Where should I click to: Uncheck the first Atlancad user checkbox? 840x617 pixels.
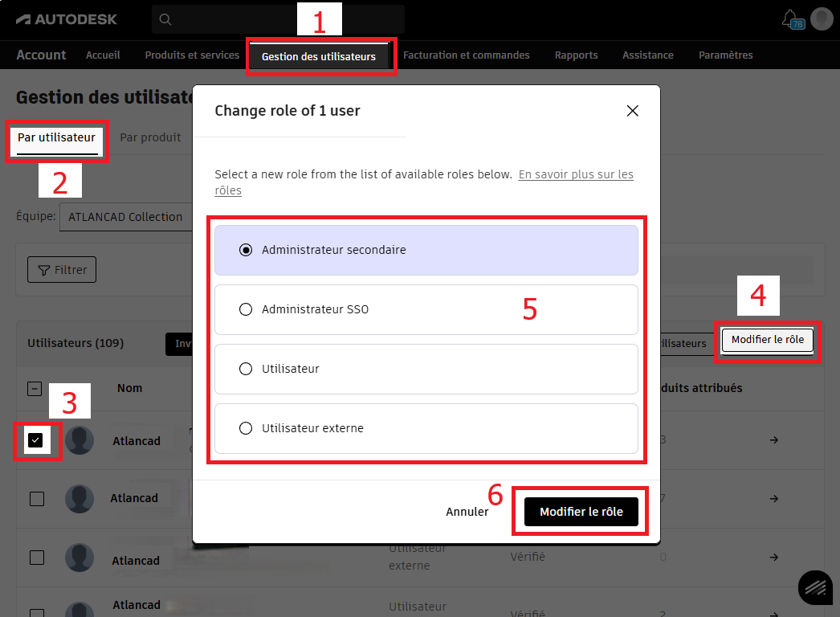[x=35, y=440]
